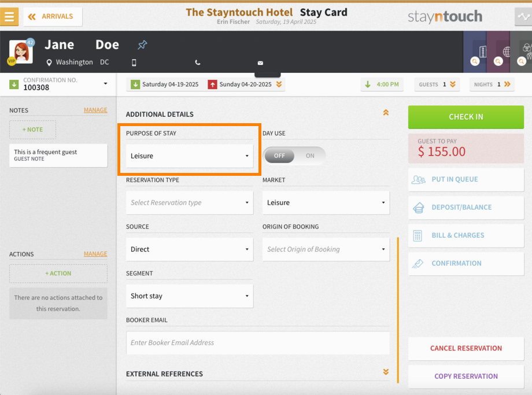Open the Segment dropdown
The width and height of the screenshot is (532, 395).
[190, 296]
